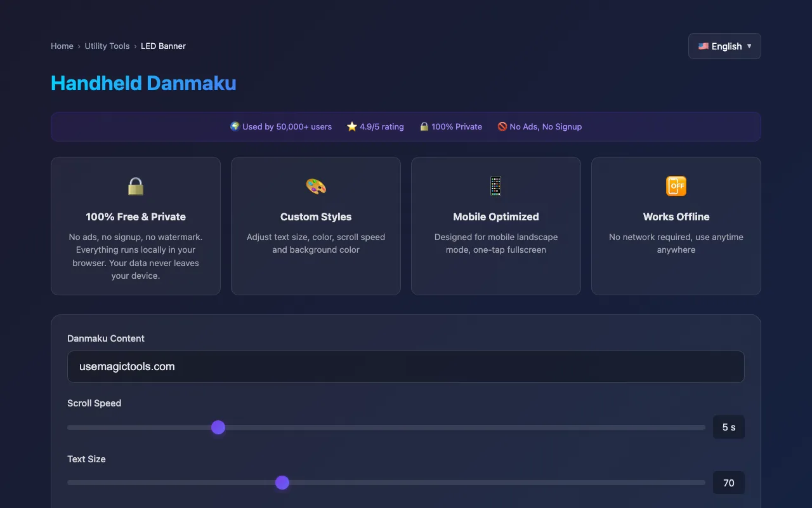The width and height of the screenshot is (812, 508).
Task: Click the globe icon beside user count
Action: point(235,126)
